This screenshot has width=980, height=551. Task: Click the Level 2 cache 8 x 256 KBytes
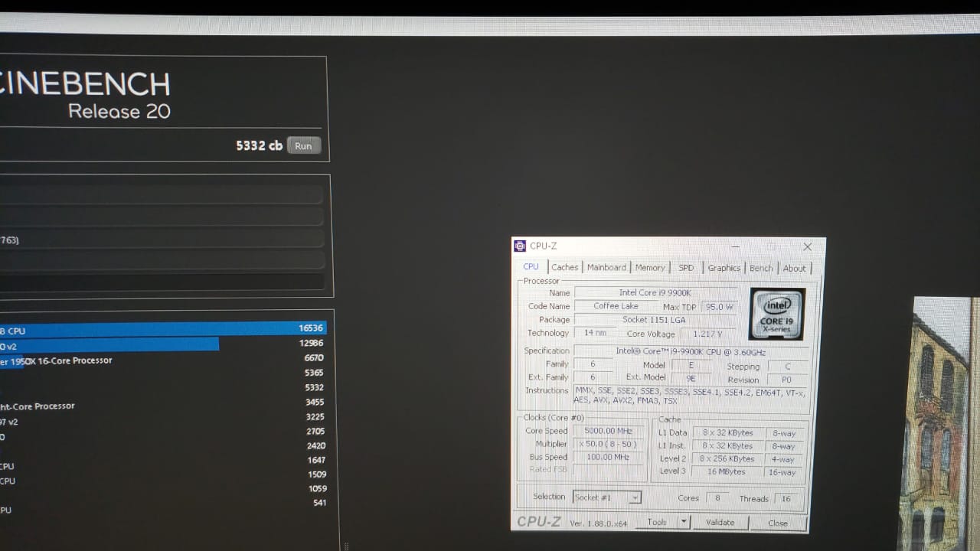[726, 458]
